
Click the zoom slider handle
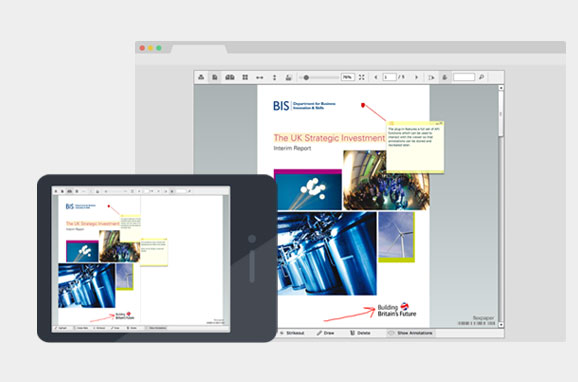(x=306, y=77)
